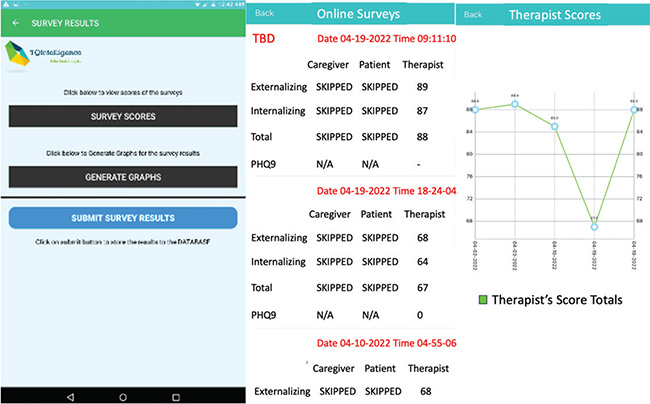Select the lowest data point on the graph
This screenshot has height=404, width=650.
click(x=594, y=227)
